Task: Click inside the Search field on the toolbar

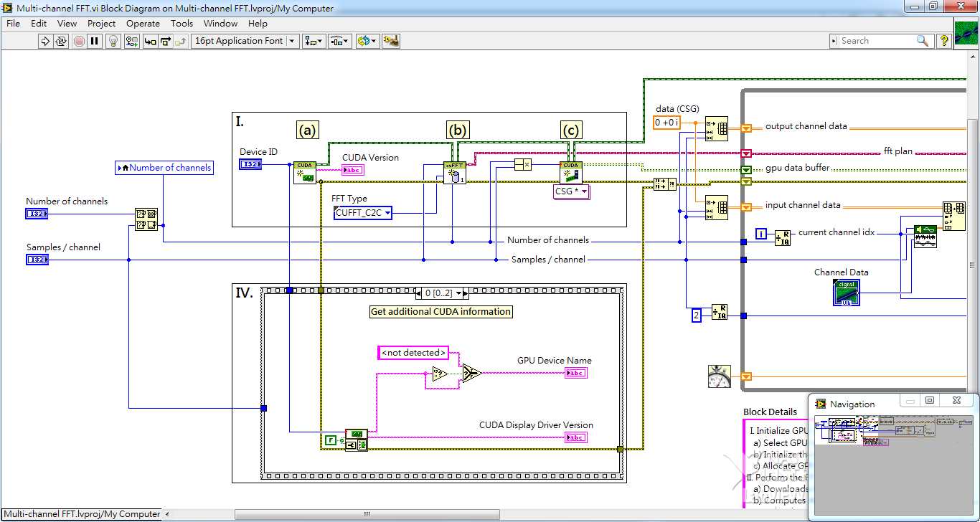Action: pos(872,41)
